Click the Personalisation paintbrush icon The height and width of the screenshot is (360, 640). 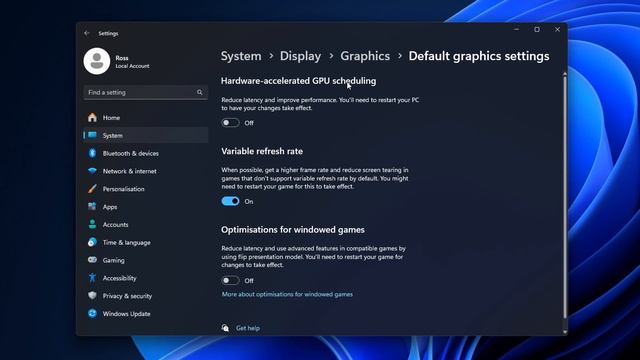(x=92, y=189)
